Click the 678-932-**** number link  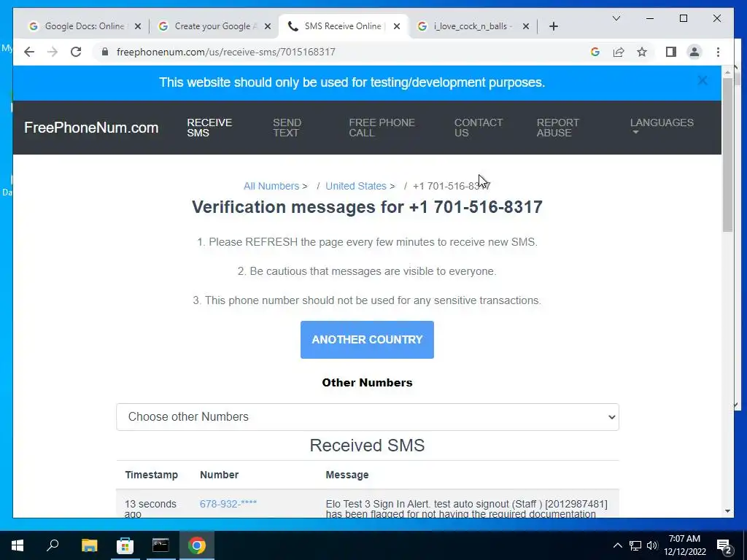tap(228, 504)
